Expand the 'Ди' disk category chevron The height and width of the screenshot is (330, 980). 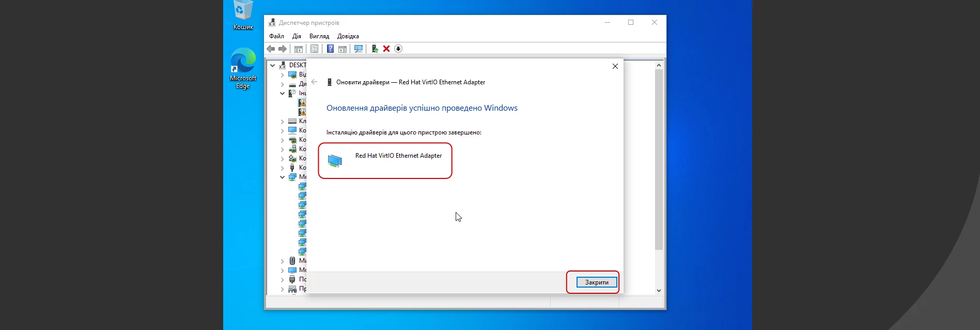(x=283, y=84)
